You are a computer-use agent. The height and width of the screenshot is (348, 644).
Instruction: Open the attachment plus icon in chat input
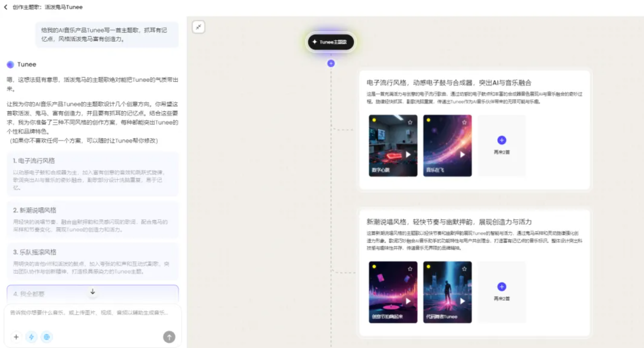click(16, 337)
